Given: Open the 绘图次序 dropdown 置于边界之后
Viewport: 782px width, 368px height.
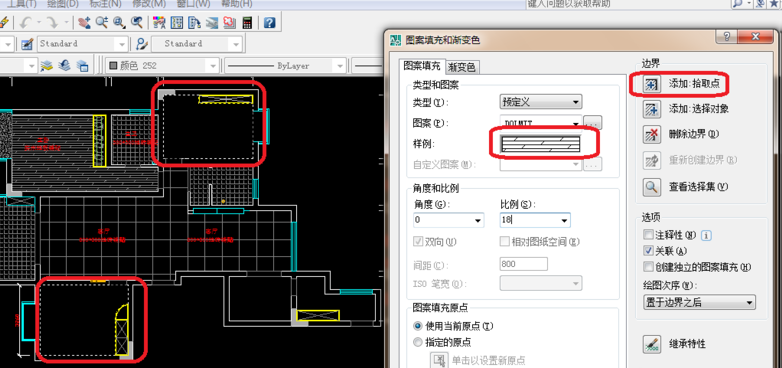Looking at the screenshot, I should (699, 302).
